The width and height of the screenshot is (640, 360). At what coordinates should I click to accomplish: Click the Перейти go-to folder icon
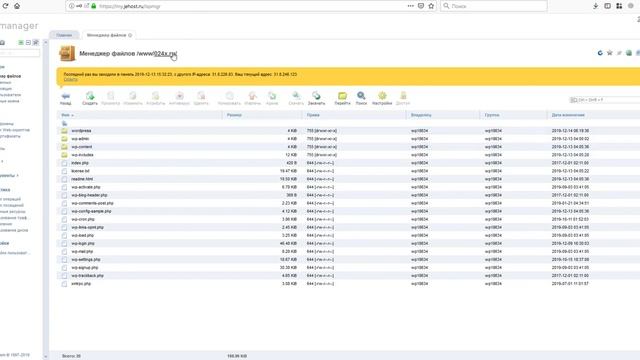[x=342, y=96]
